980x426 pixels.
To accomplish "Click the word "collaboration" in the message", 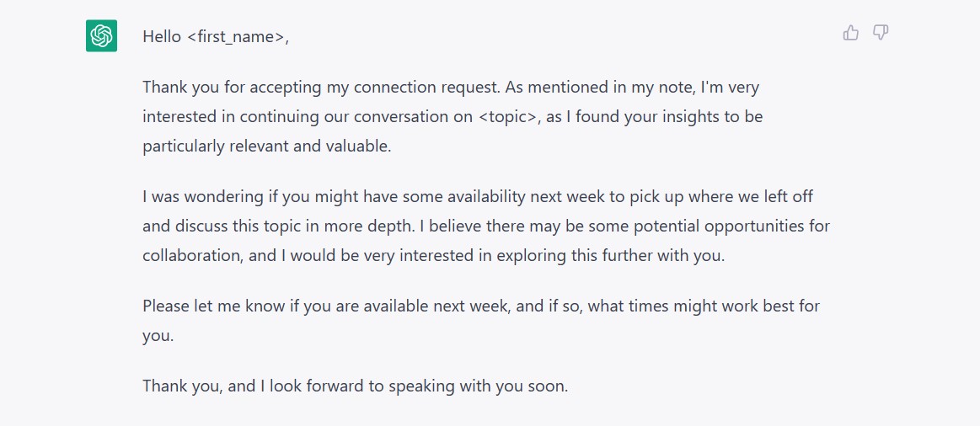I will pos(191,255).
